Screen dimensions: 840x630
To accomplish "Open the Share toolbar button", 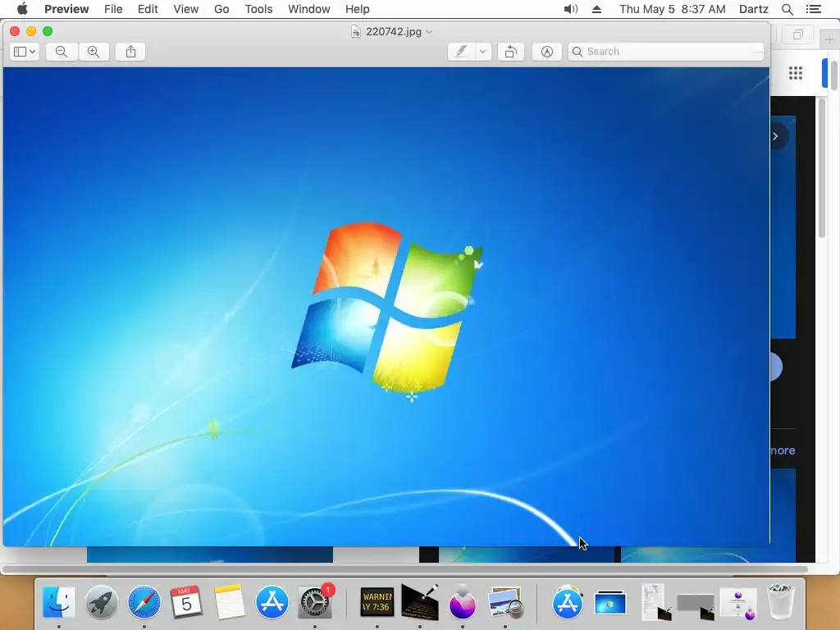I will point(130,52).
